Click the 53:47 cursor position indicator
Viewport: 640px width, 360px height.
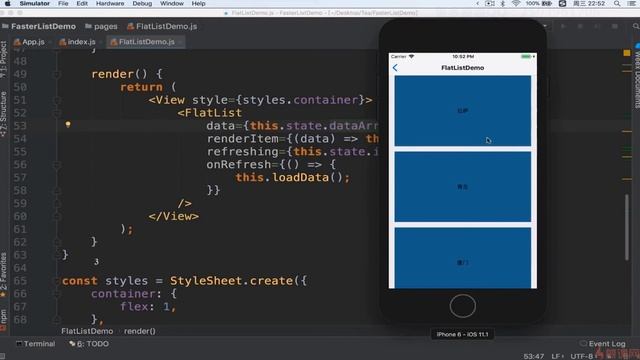pos(534,356)
